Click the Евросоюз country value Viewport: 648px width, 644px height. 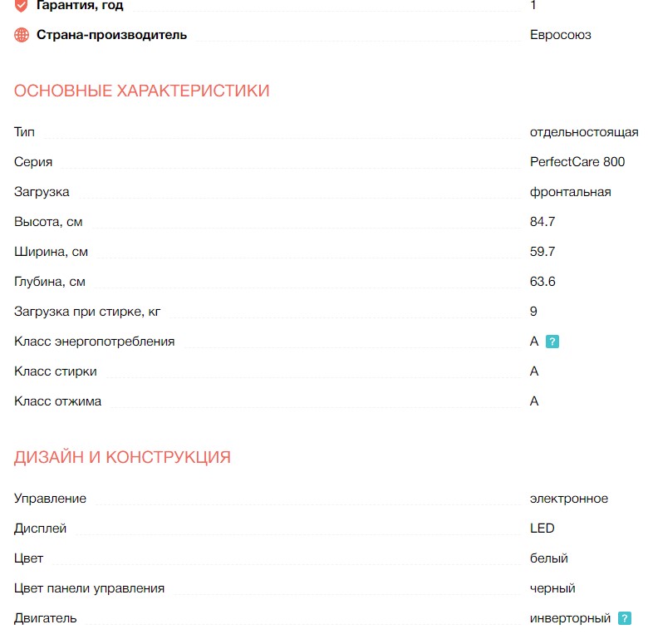pos(561,35)
